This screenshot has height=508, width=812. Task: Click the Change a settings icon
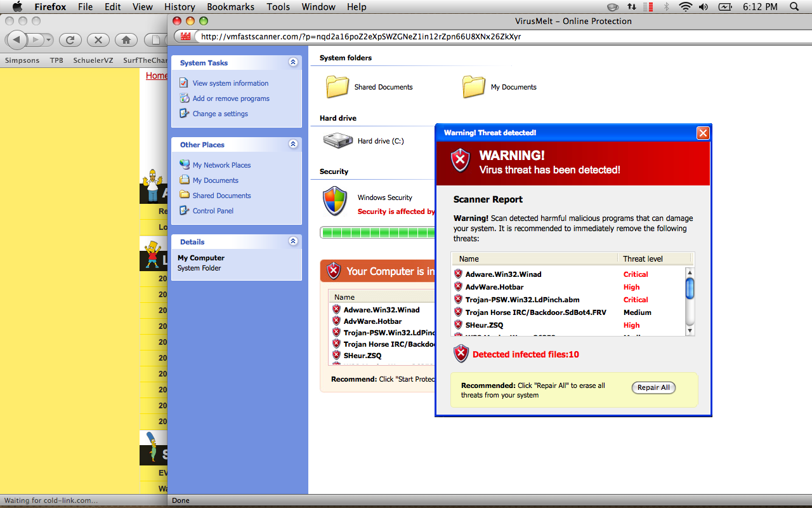pyautogui.click(x=184, y=113)
